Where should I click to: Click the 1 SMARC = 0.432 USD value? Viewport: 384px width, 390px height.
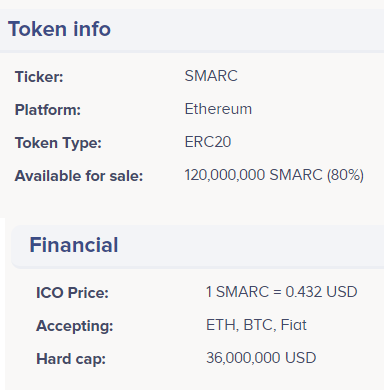coord(282,292)
